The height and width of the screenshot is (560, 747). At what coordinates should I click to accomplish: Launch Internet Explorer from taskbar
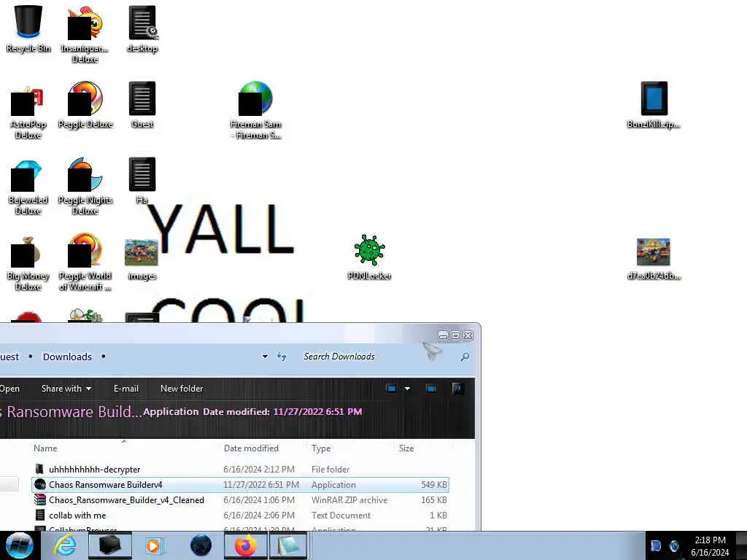pyautogui.click(x=65, y=545)
